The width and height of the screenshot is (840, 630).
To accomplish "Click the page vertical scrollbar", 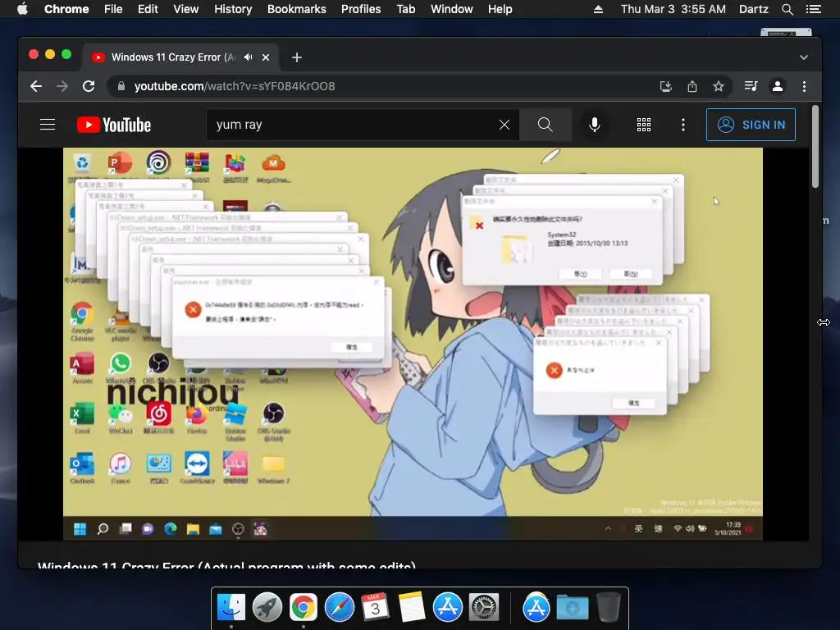I will (815, 146).
